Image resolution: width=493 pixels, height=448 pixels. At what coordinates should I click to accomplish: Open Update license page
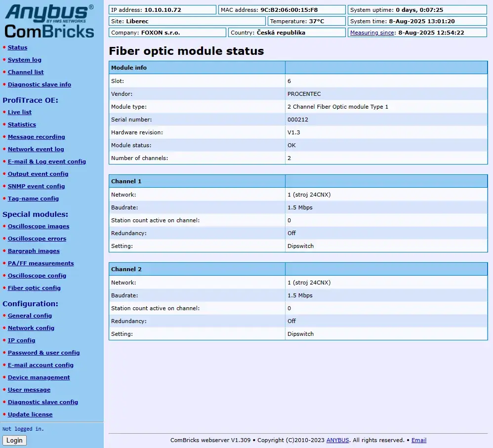[x=30, y=414]
